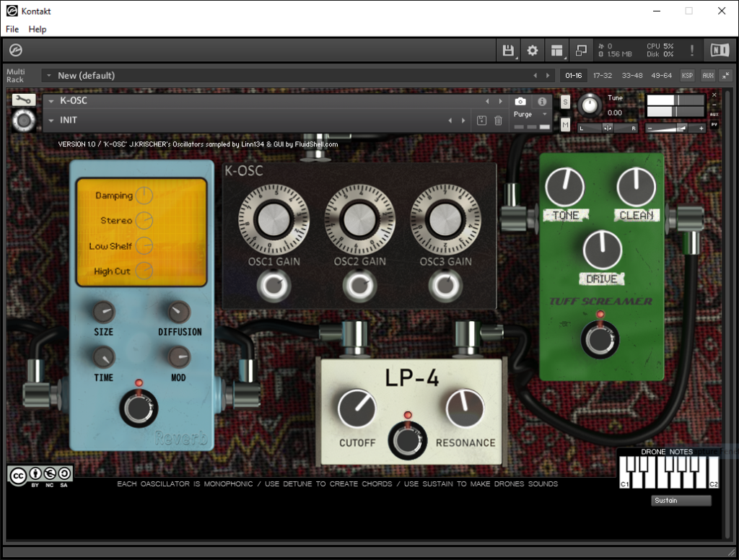Show instrument info via info icon

click(x=542, y=101)
